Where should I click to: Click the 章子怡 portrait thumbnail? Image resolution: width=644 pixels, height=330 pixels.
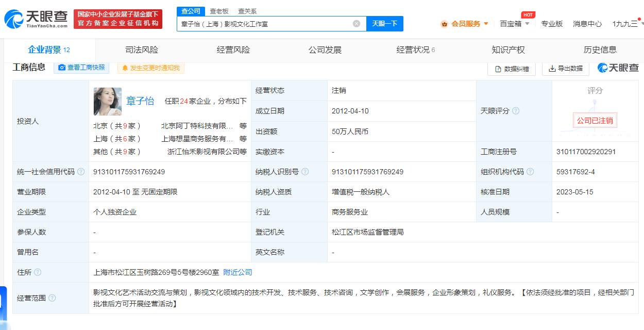[x=108, y=101]
